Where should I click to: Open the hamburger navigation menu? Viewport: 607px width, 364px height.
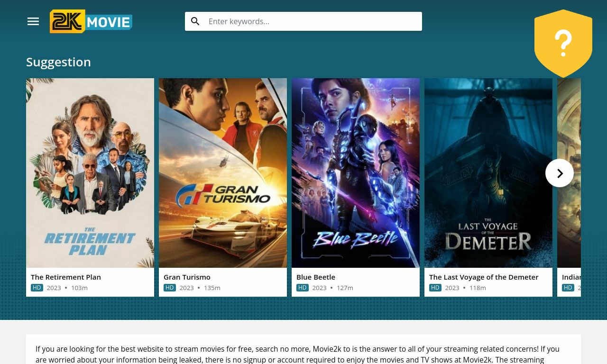[33, 21]
